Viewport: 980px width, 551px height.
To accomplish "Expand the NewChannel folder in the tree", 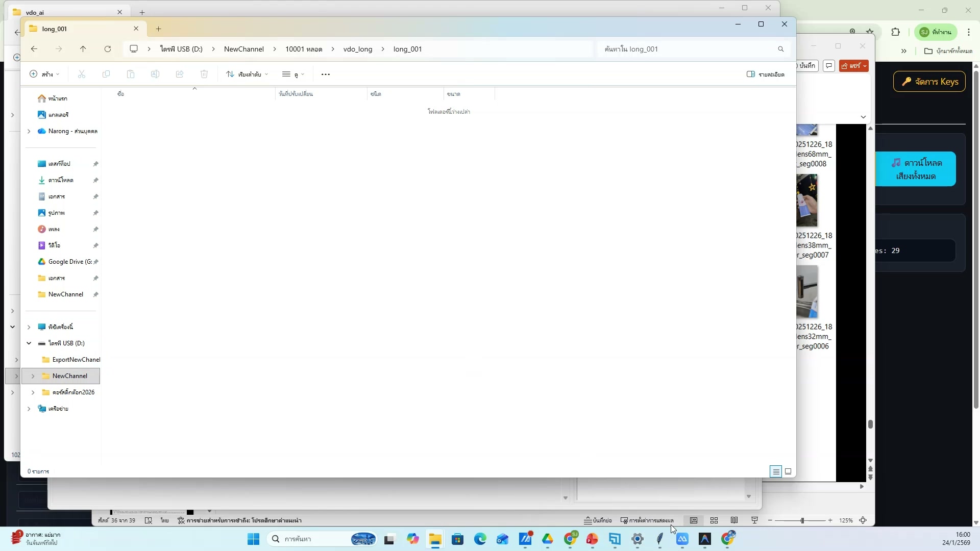I will click(32, 375).
